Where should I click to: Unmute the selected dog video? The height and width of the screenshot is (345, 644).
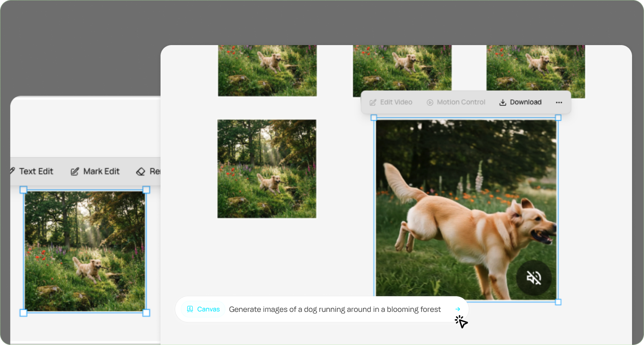[534, 278]
